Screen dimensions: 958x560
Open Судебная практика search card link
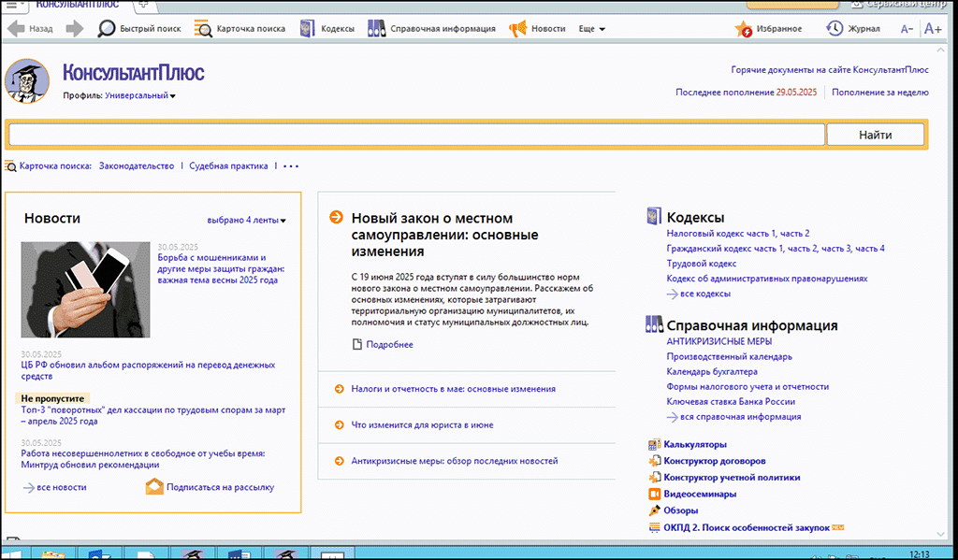(228, 166)
